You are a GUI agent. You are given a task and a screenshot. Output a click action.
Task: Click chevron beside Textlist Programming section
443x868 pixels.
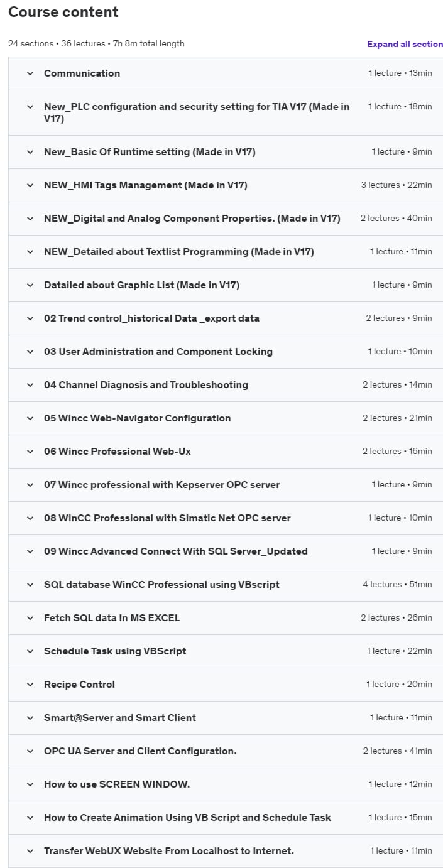[x=30, y=252]
